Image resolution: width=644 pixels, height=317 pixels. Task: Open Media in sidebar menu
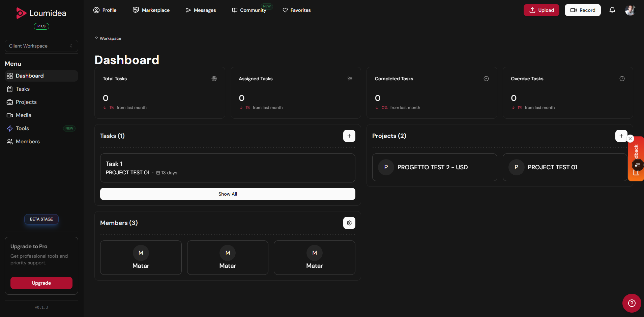pyautogui.click(x=41, y=115)
